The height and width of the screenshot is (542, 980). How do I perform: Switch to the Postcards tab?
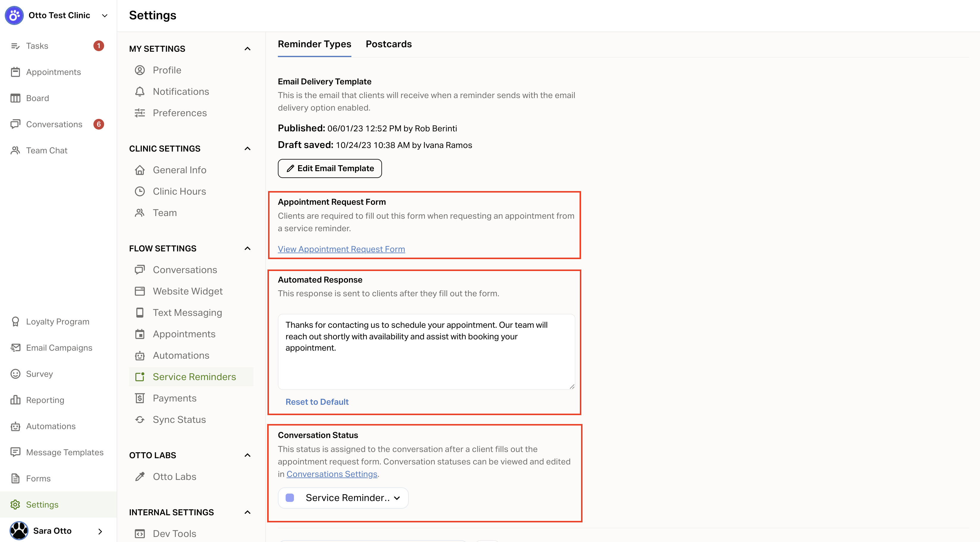389,45
